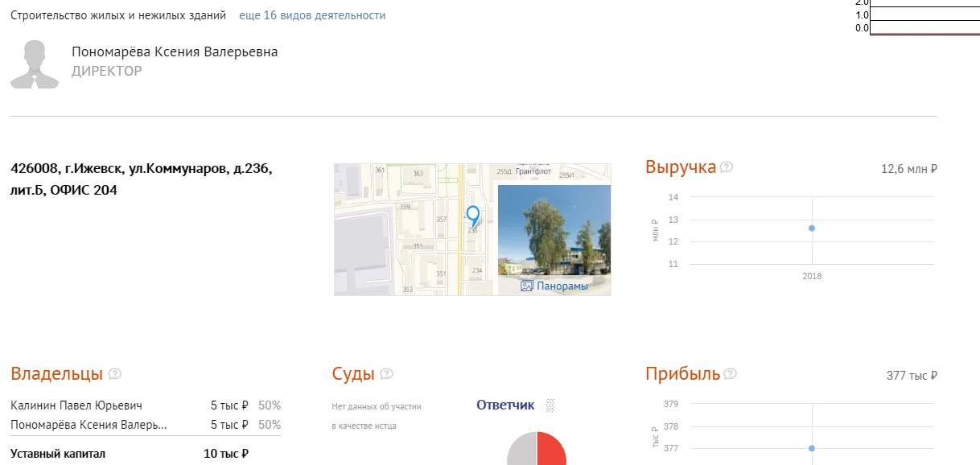980x465 pixels.
Task: Click the address text 426008, г.Ижевск
Action: coord(142,179)
